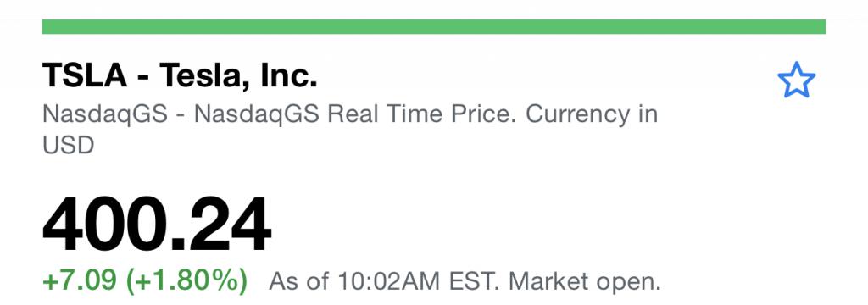Click the Market open status
Screen dimensions: 868x305
(x=585, y=281)
